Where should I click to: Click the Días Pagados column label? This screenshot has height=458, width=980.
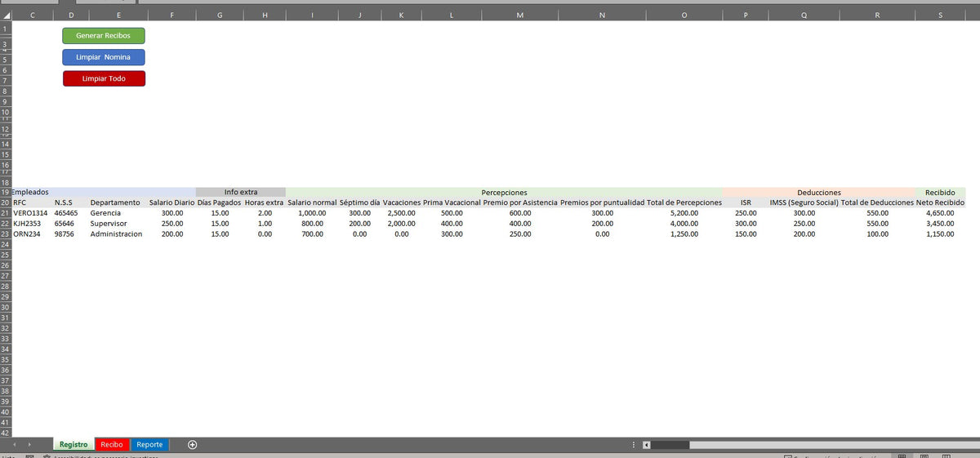[x=220, y=202]
